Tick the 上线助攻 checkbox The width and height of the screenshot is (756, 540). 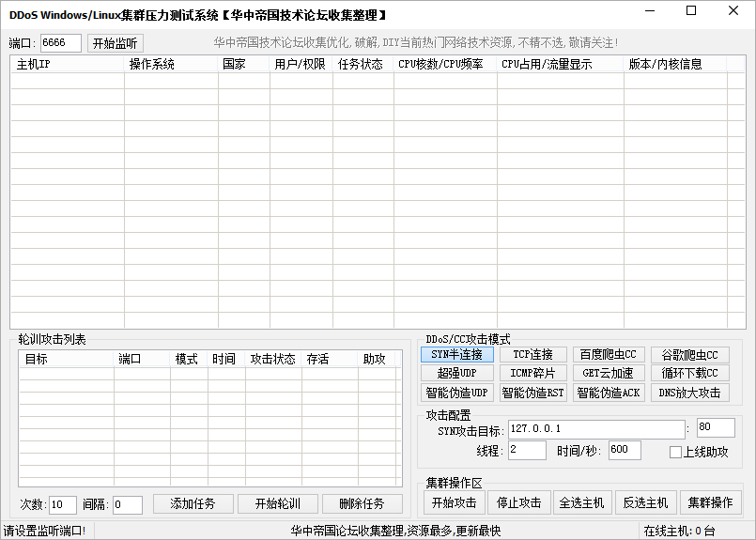coord(675,452)
